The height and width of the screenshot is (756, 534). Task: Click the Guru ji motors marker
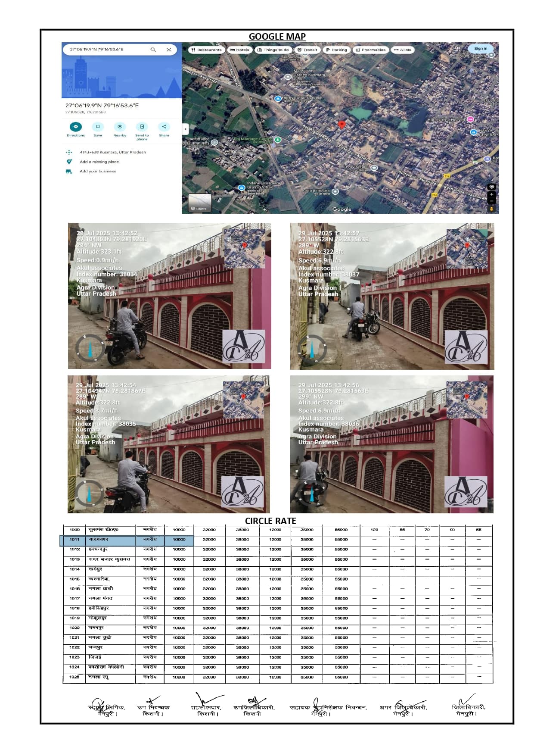click(x=335, y=191)
